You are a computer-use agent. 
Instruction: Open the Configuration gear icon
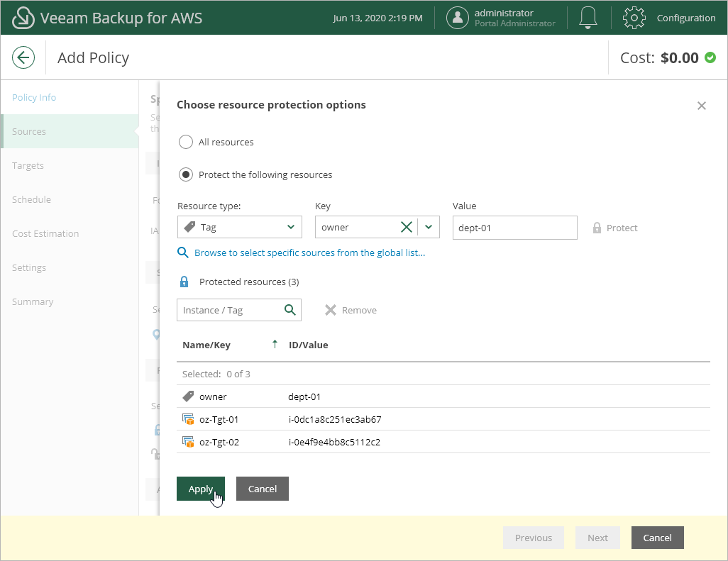point(634,18)
